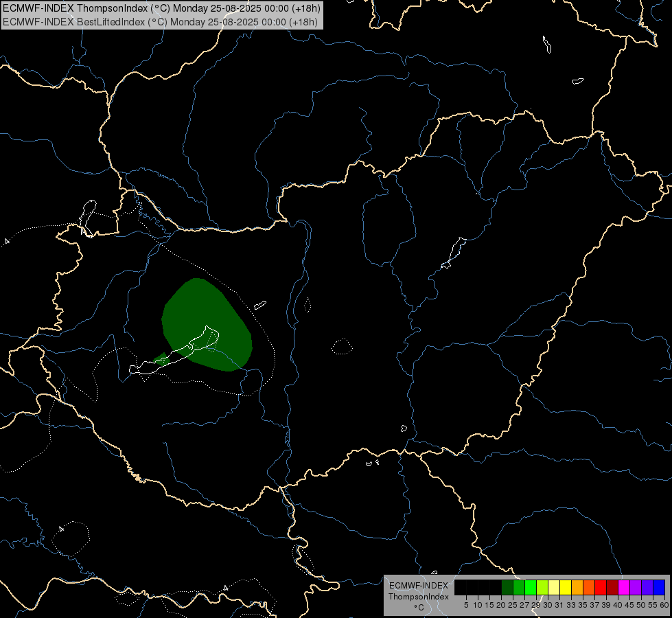Image resolution: width=672 pixels, height=618 pixels.
Task: Click legend tick value 33
Action: (x=571, y=605)
